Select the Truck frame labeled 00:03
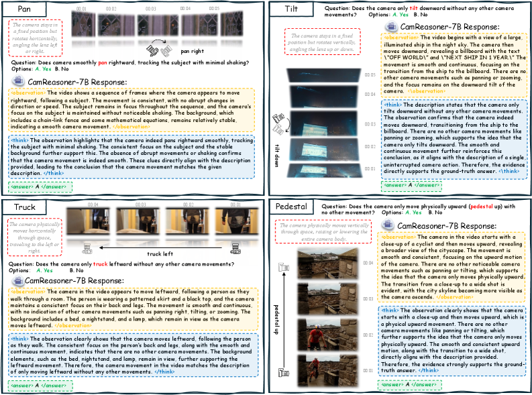This screenshot has width=532, height=395. 138,221
